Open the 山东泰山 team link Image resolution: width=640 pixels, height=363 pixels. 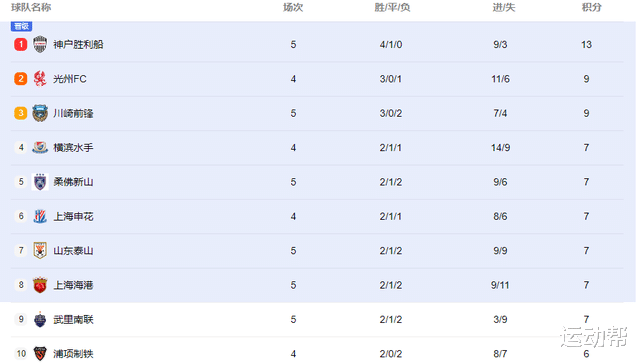click(73, 250)
